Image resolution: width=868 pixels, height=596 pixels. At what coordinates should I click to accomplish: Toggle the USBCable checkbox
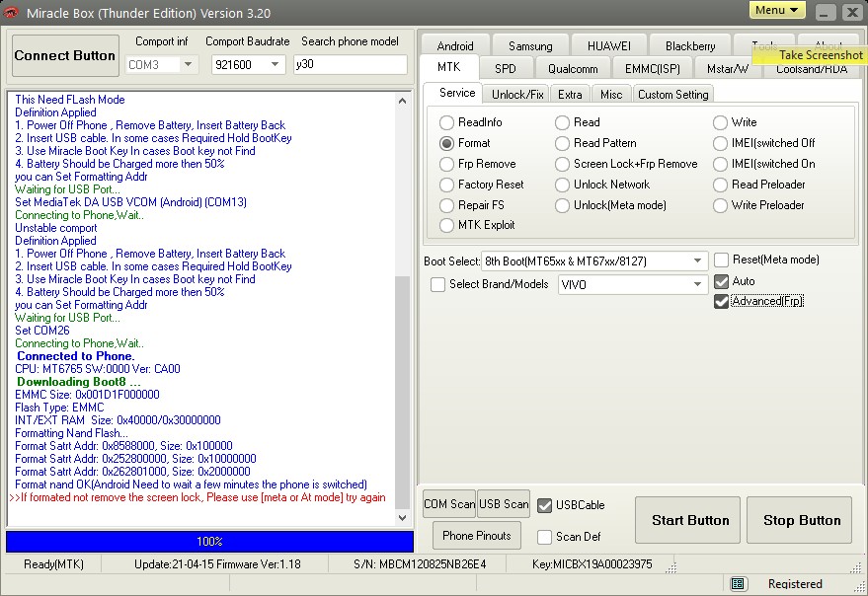[545, 505]
